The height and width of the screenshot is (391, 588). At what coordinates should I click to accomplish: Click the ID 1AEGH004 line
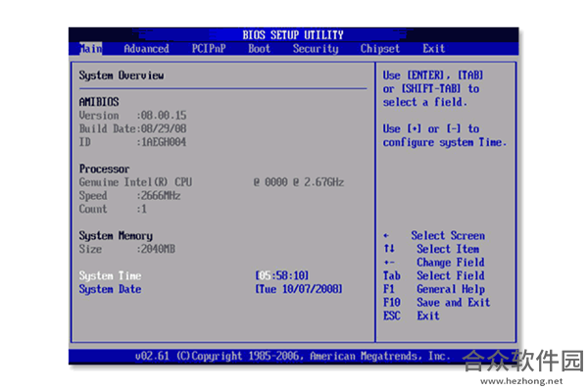click(x=132, y=142)
